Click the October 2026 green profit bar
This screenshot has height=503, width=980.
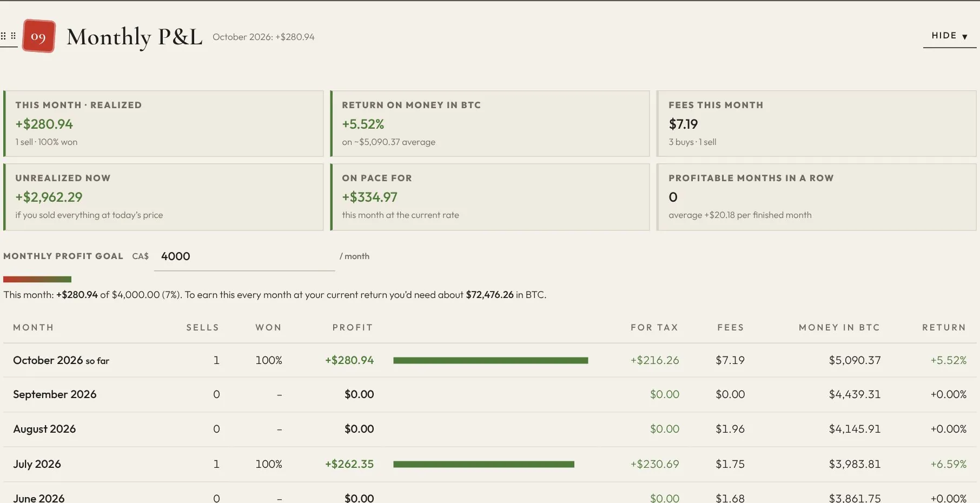[491, 360]
